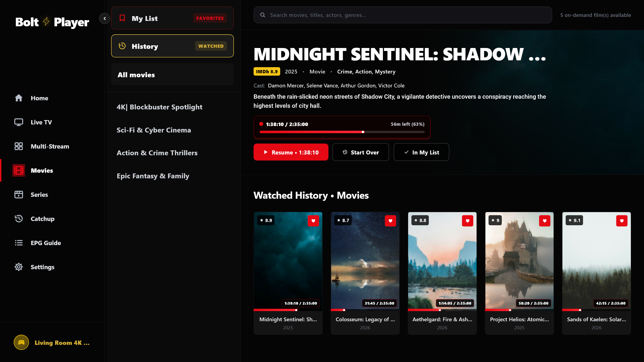The height and width of the screenshot is (362, 644).
Task: Collapse the category panel with chevron button
Action: [x=105, y=19]
